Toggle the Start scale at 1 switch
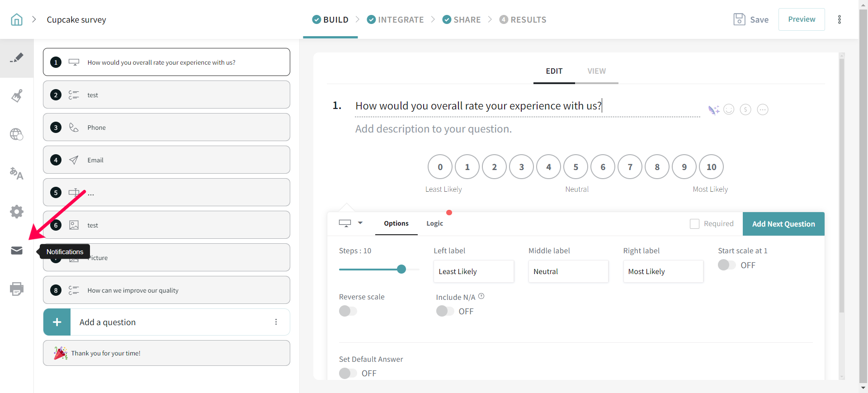868x393 pixels. [726, 265]
